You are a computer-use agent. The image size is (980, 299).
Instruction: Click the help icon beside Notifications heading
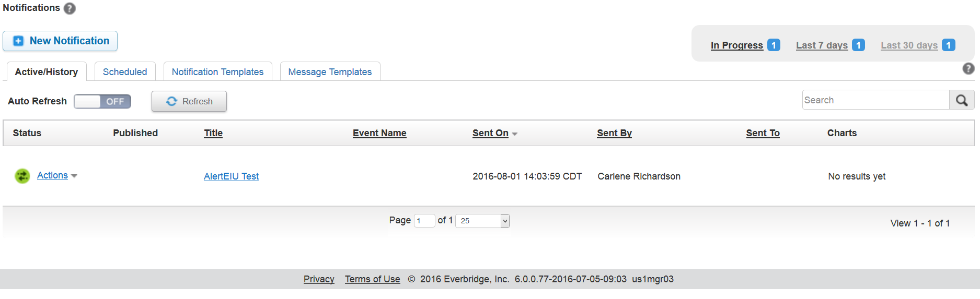(70, 8)
